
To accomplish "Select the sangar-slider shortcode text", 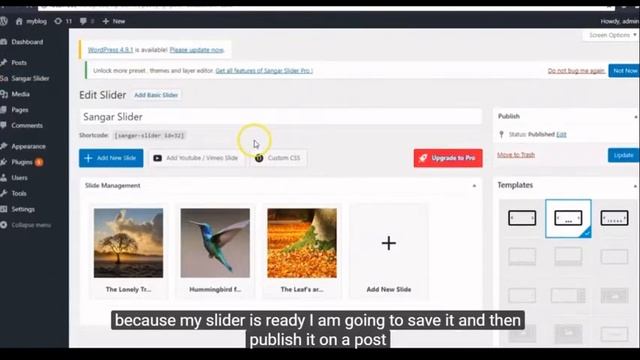I will coord(149,136).
